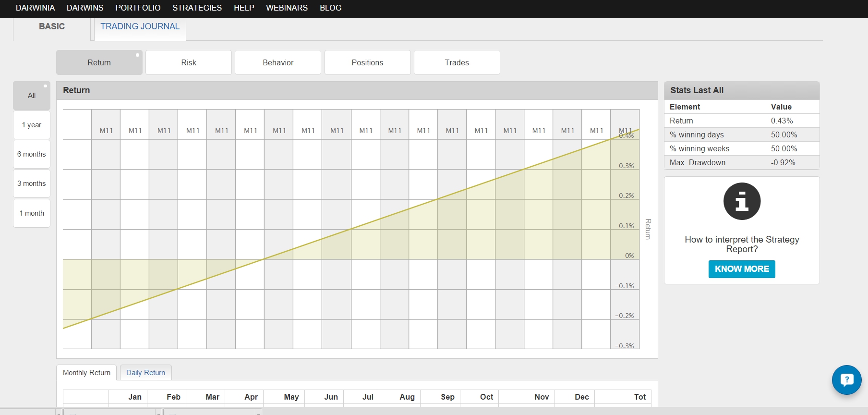Visit the BLOG link in the navigation bar
Image resolution: width=868 pixels, height=415 pixels.
click(x=331, y=8)
